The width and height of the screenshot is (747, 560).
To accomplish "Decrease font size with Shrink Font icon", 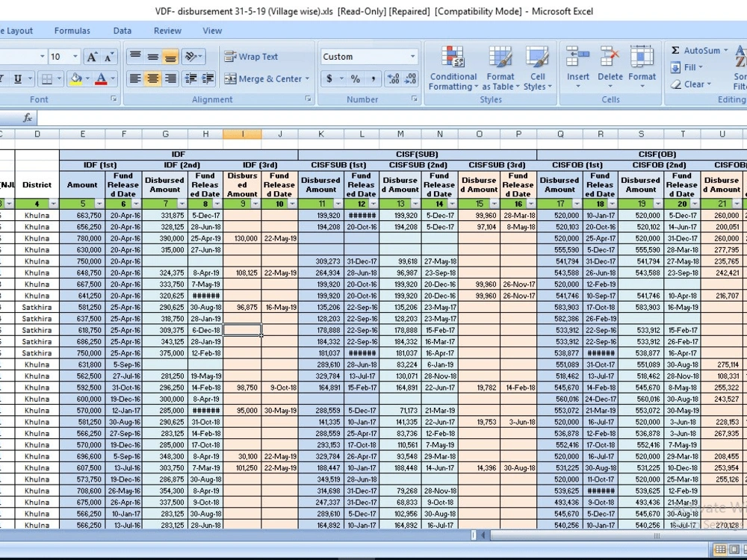I will [109, 57].
